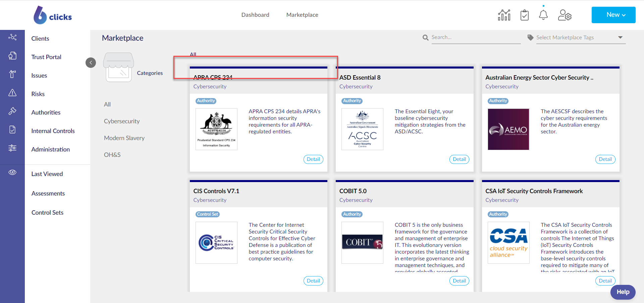644x303 pixels.
Task: Open Authorities menu item
Action: pyautogui.click(x=46, y=113)
